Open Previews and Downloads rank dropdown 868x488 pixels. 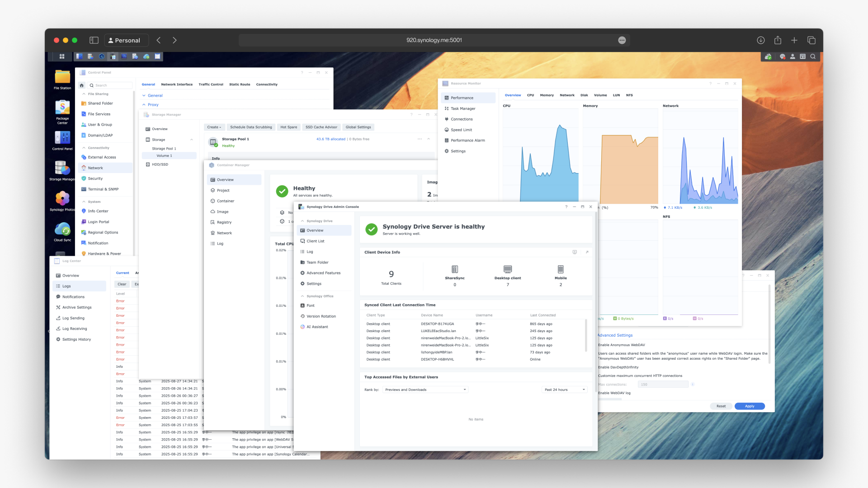[x=425, y=389]
